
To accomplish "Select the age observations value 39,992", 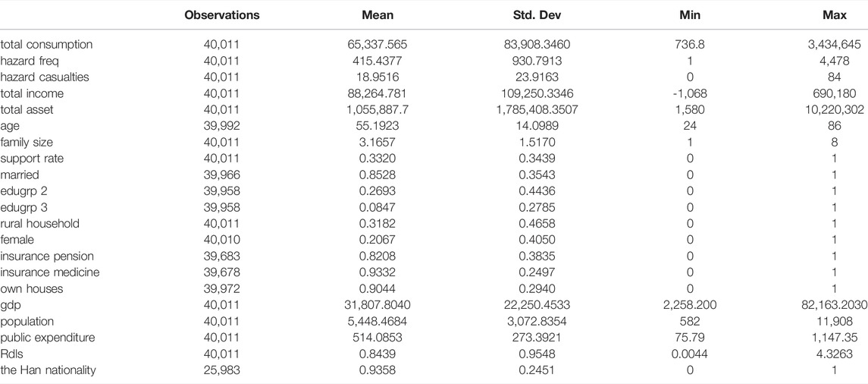I will pyautogui.click(x=222, y=126).
